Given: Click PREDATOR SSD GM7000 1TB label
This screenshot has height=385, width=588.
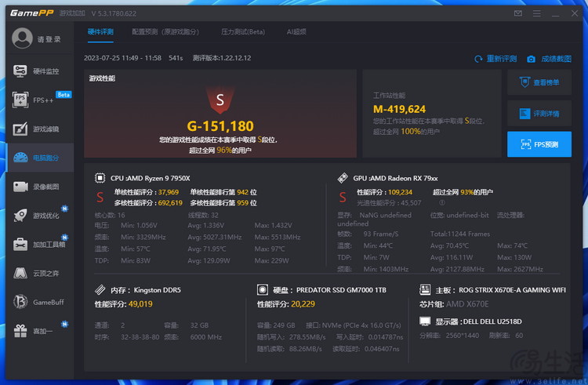Looking at the screenshot, I should pos(341,290).
